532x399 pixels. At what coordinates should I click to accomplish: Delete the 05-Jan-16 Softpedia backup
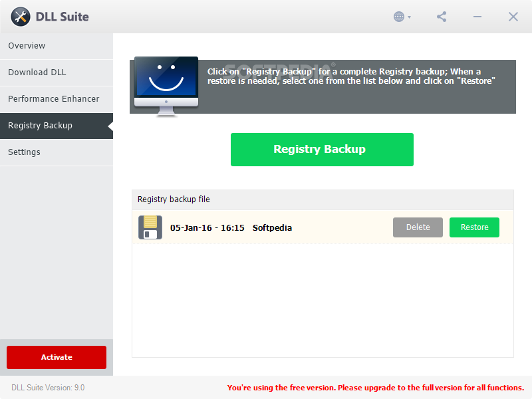click(418, 227)
